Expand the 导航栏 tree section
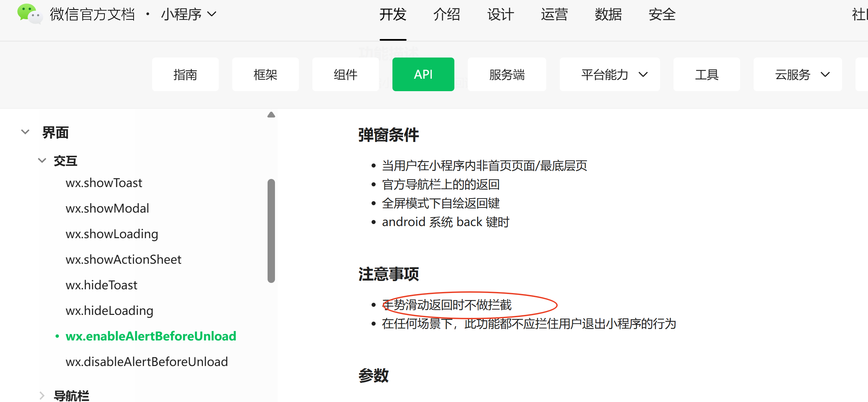The height and width of the screenshot is (402, 868). click(x=42, y=395)
